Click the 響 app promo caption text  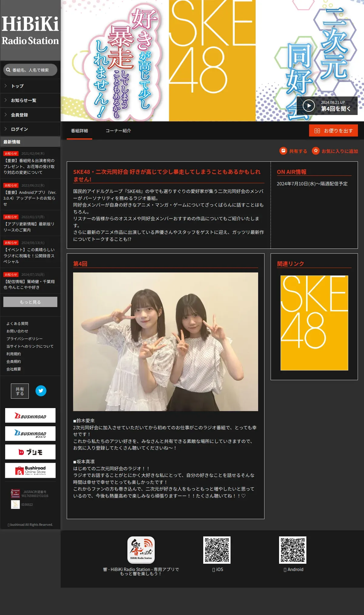click(141, 571)
